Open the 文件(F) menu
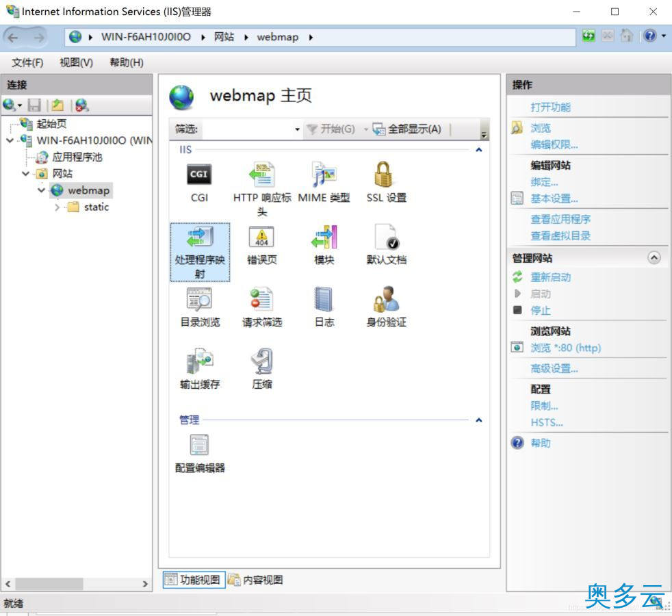Screen dimensions: 672x616 [x=27, y=62]
